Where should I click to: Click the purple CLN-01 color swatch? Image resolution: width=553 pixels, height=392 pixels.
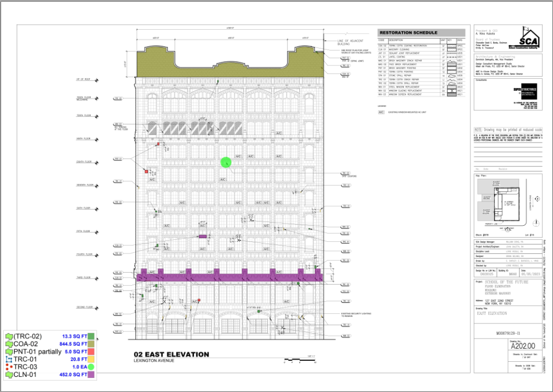(x=91, y=374)
